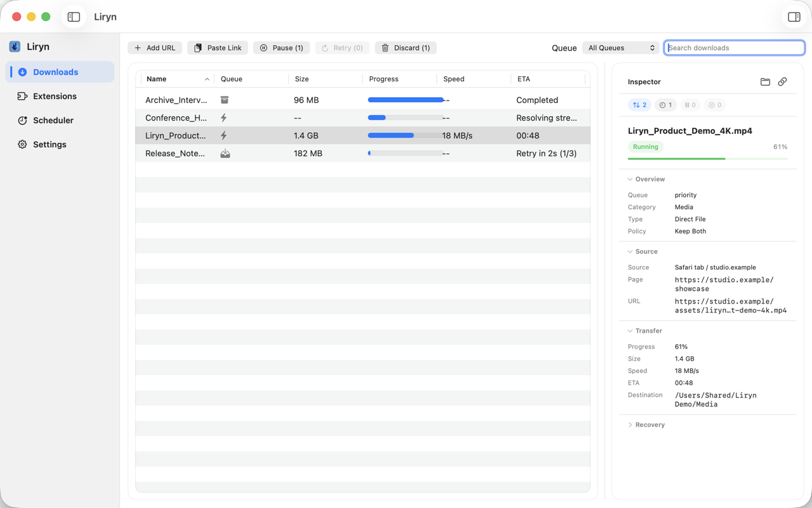Toggle the scheduled filter showing 1
Viewport: 812px width, 508px height.
(665, 105)
